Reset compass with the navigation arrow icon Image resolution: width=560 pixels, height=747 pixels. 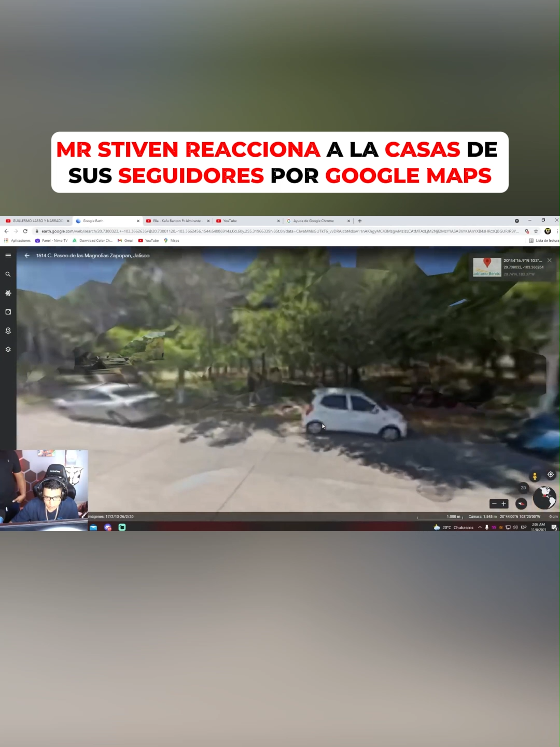pos(520,504)
